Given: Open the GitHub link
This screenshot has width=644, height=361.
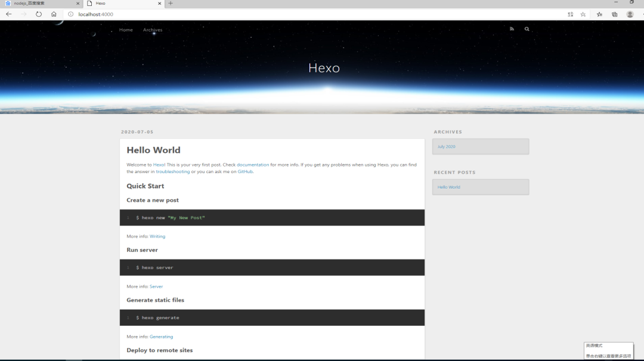Looking at the screenshot, I should [x=245, y=171].
